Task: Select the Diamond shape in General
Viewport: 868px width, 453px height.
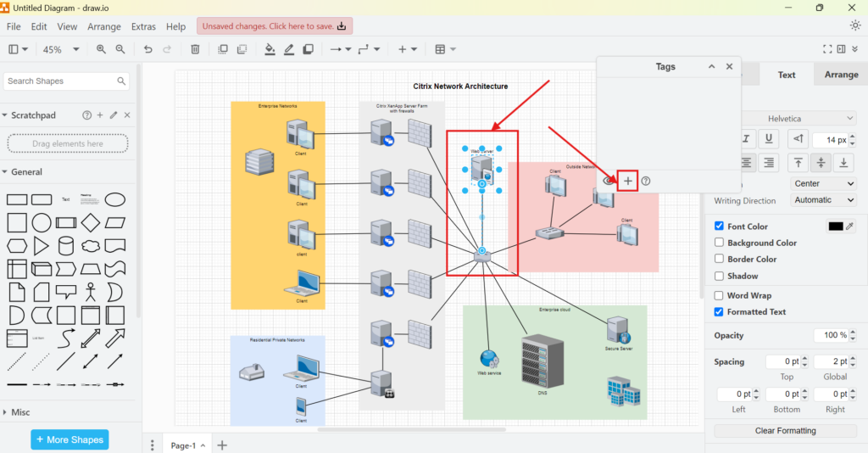Action: point(90,222)
